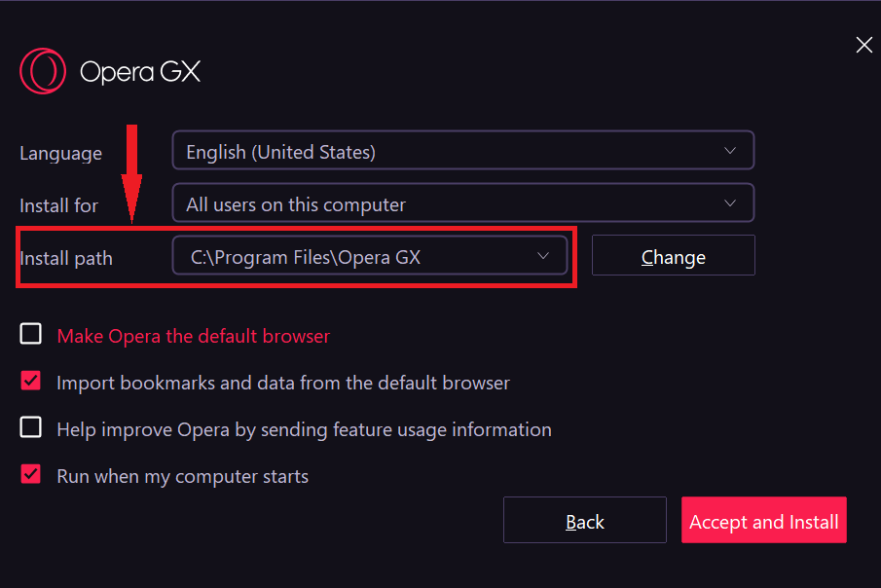Click the Language label
881x588 pixels.
click(60, 154)
